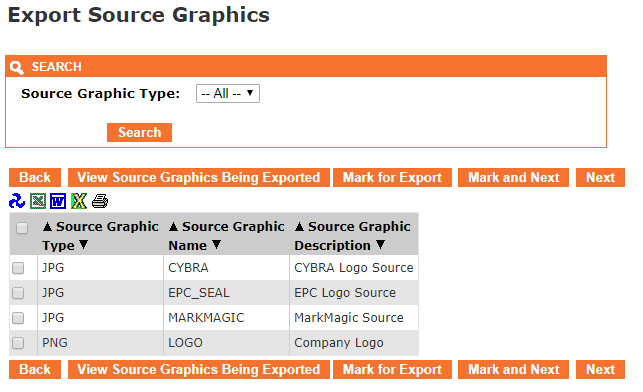Click the blue refresh icon

tap(17, 201)
